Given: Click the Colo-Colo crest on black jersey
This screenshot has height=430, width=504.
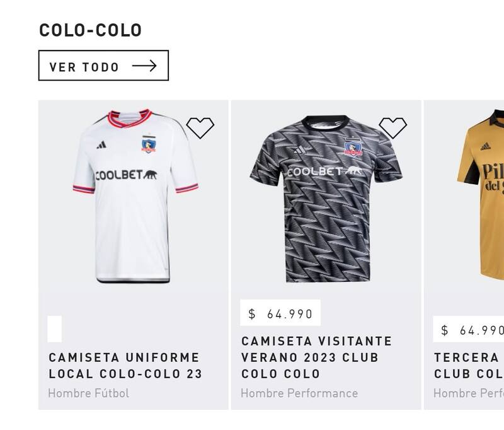Looking at the screenshot, I should click(353, 148).
